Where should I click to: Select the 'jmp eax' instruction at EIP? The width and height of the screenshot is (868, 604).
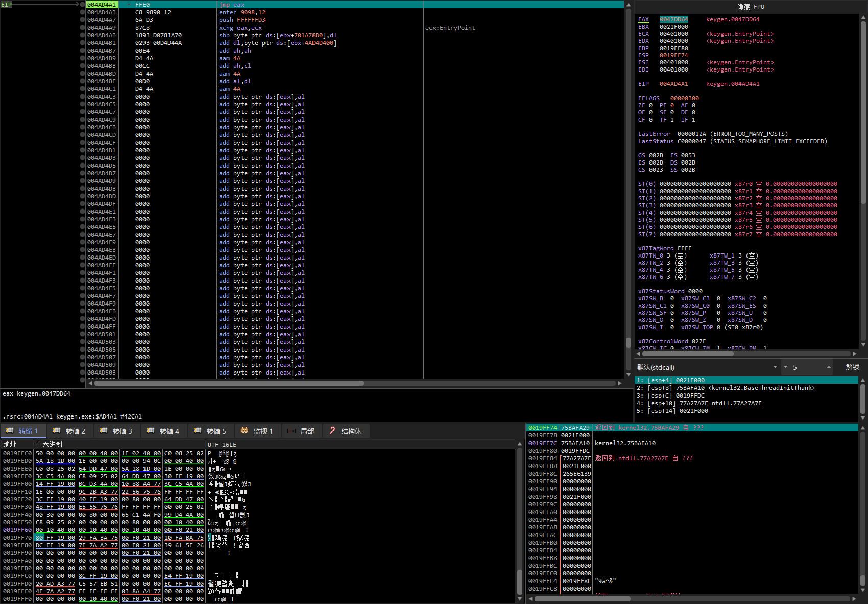[232, 5]
